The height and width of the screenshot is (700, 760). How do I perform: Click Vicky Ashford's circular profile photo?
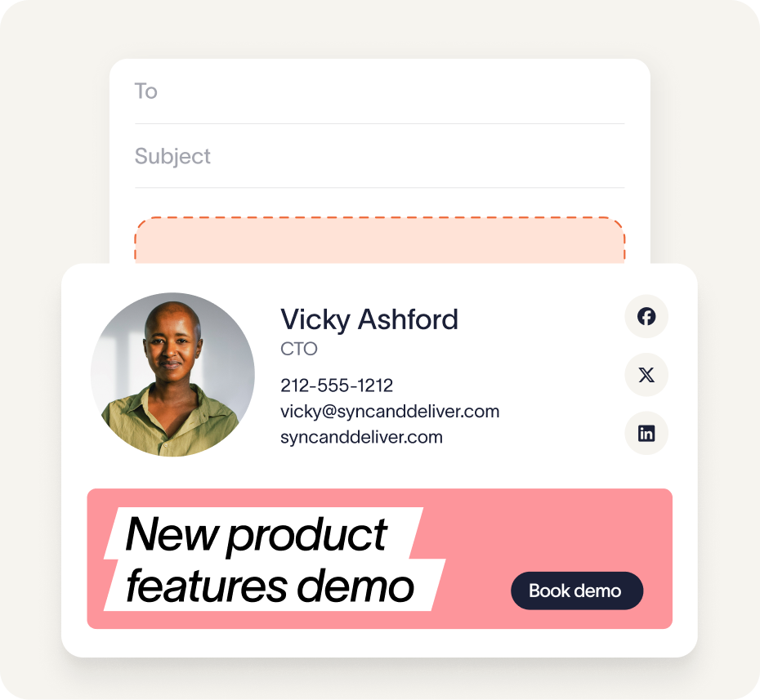[x=172, y=374]
